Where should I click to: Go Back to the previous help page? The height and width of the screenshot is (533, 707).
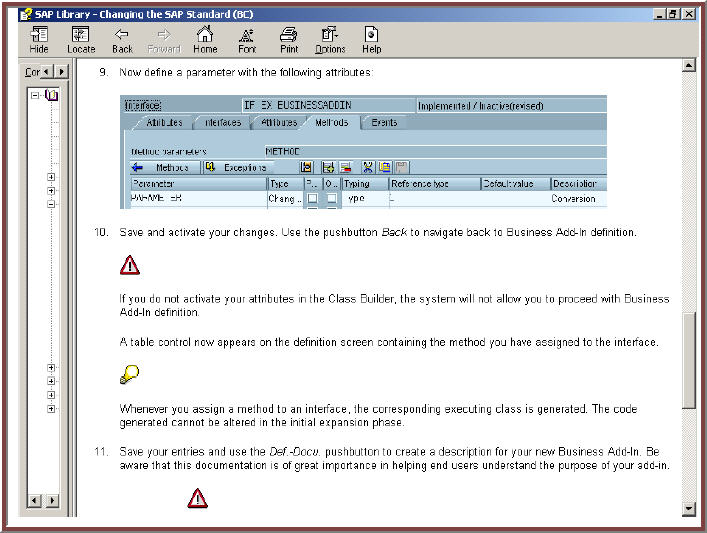click(x=122, y=40)
